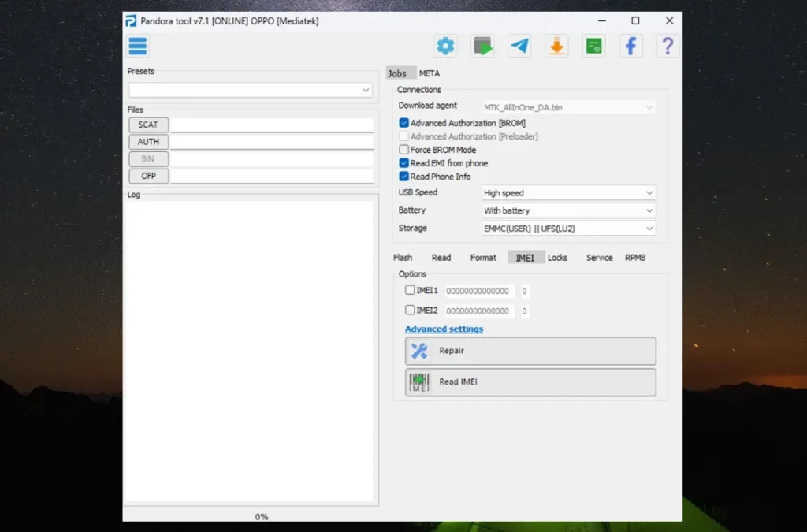Open the Telegram channel icon

[520, 46]
